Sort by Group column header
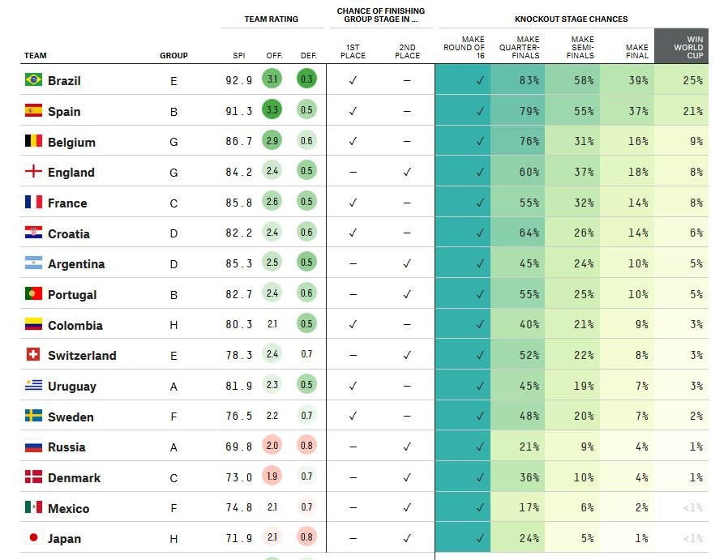Image resolution: width=728 pixels, height=560 pixels. coord(173,56)
